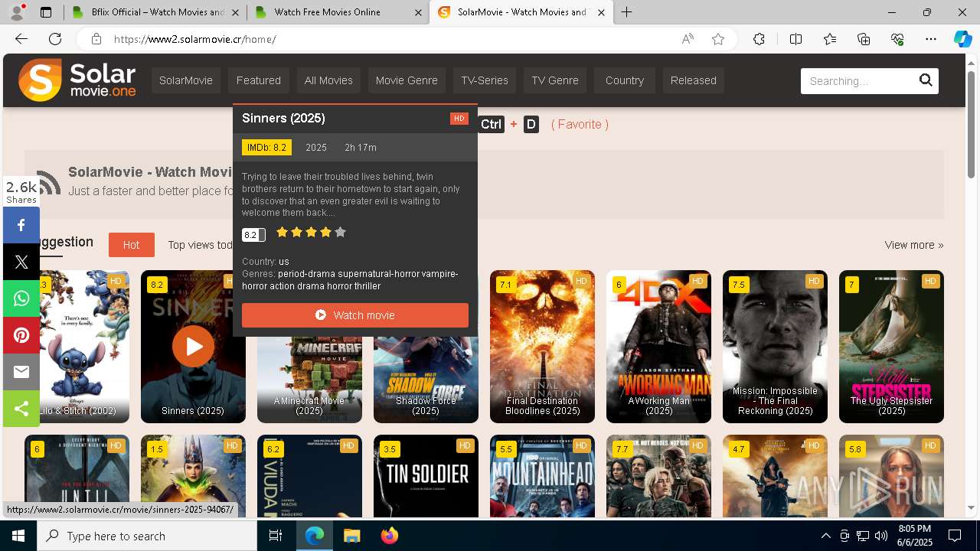The width and height of the screenshot is (980, 551).
Task: Open All Movies nav item
Action: pyautogui.click(x=328, y=80)
